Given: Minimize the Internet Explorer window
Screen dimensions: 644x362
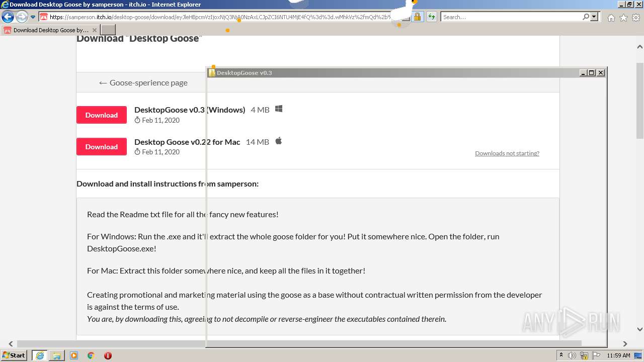Looking at the screenshot, I should (x=621, y=5).
